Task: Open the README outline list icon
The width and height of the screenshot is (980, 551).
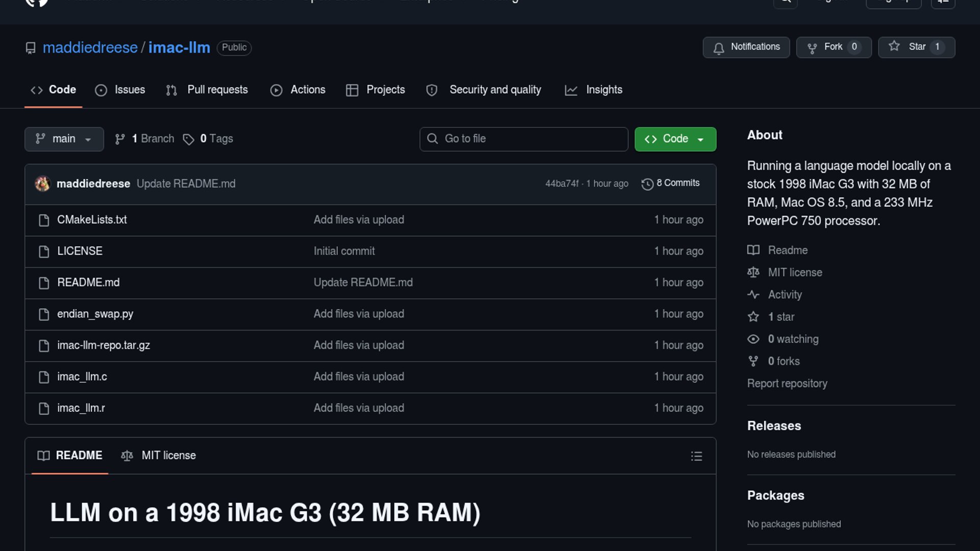Action: [x=696, y=456]
